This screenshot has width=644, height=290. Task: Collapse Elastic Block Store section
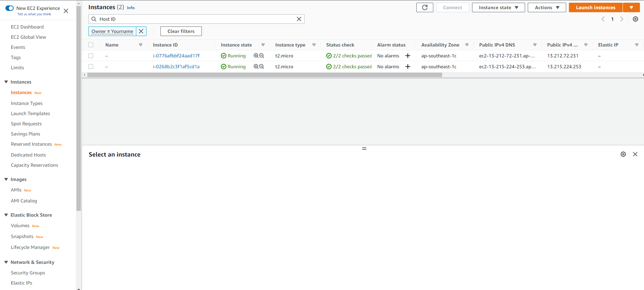coord(6,215)
